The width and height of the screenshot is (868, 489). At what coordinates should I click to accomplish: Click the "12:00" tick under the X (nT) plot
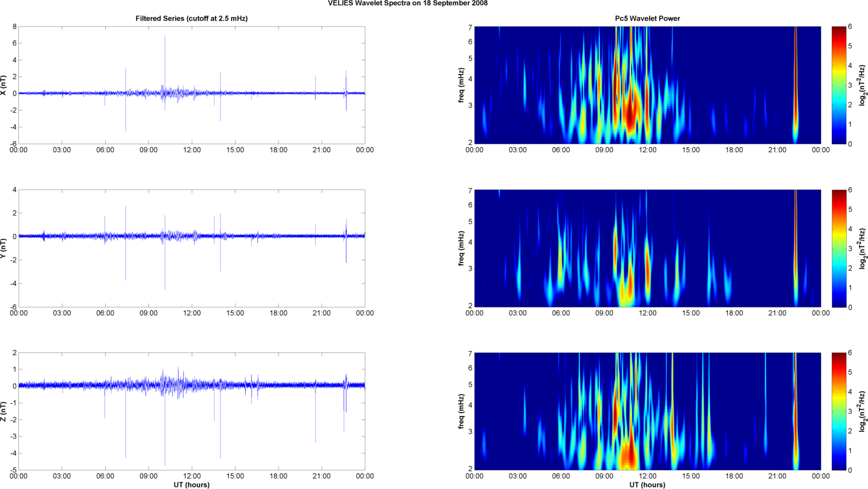(x=192, y=150)
